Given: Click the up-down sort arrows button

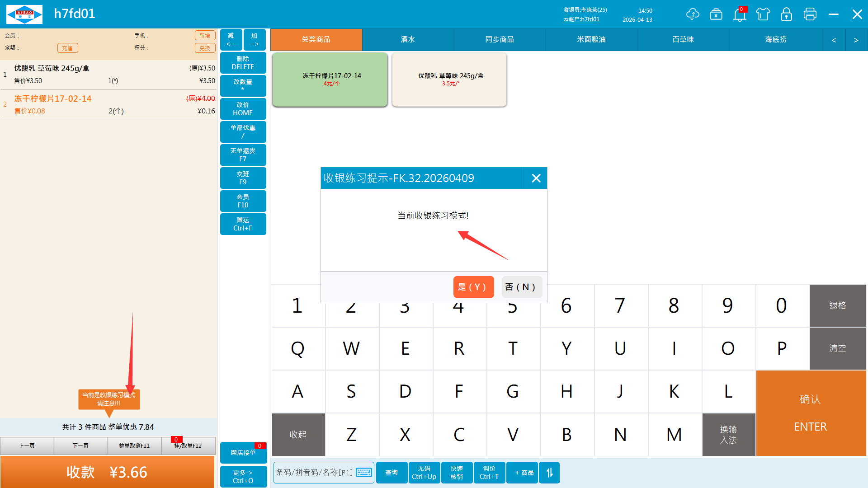Looking at the screenshot, I should (549, 473).
